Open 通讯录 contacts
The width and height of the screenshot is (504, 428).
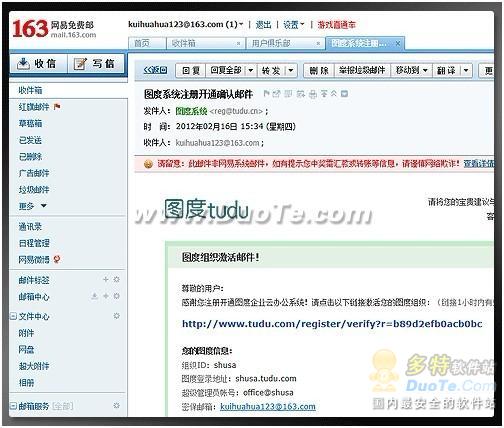30,227
